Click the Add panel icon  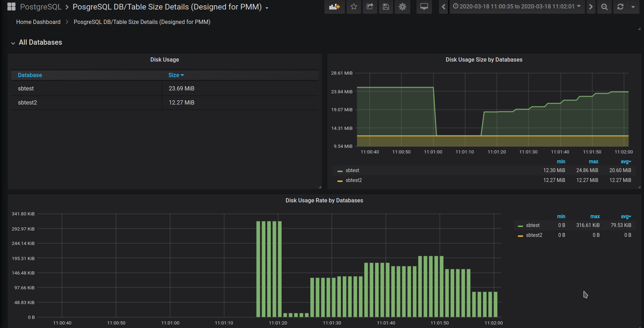tap(334, 7)
